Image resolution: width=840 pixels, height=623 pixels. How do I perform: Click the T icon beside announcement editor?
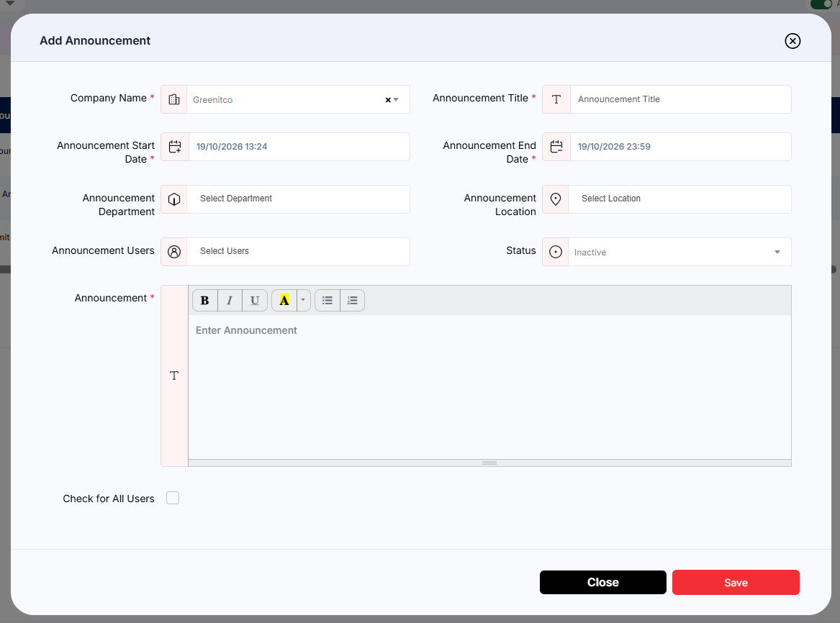174,376
